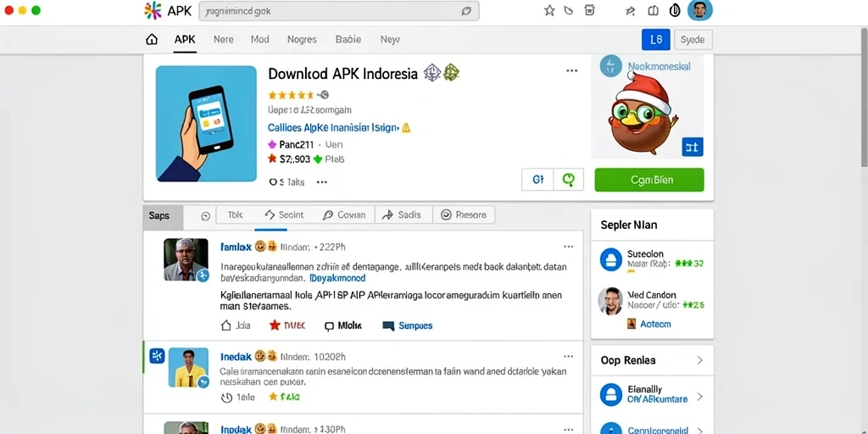Click the phone app thumbnail image
This screenshot has height=434, width=868.
pyautogui.click(x=206, y=124)
